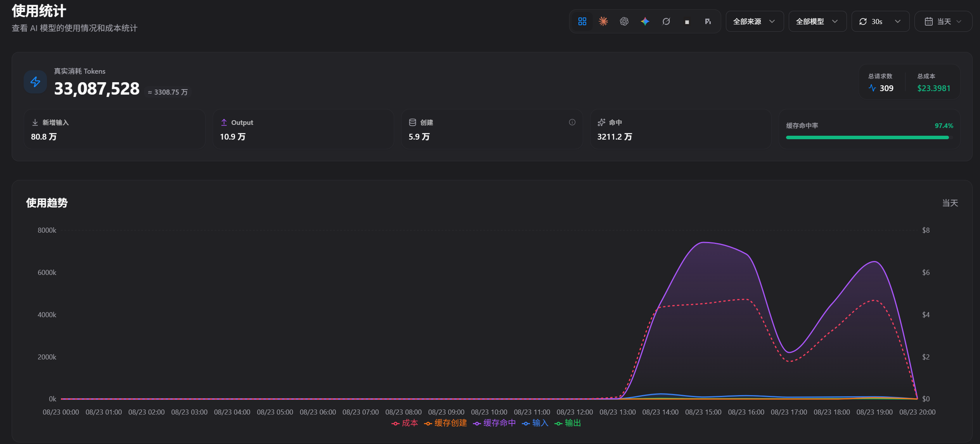Click the 使用统计 page heading
980x444 pixels.
click(39, 11)
